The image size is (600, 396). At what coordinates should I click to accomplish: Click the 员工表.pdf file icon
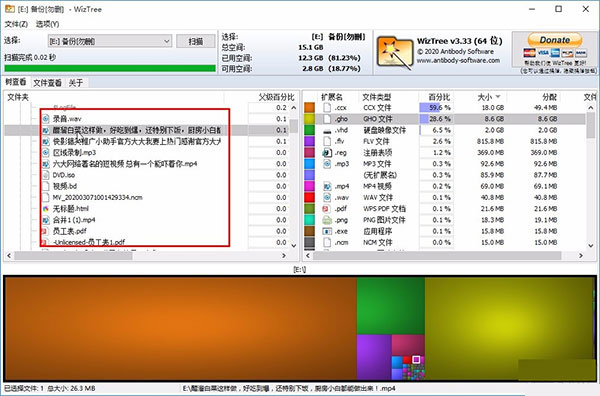click(x=45, y=231)
